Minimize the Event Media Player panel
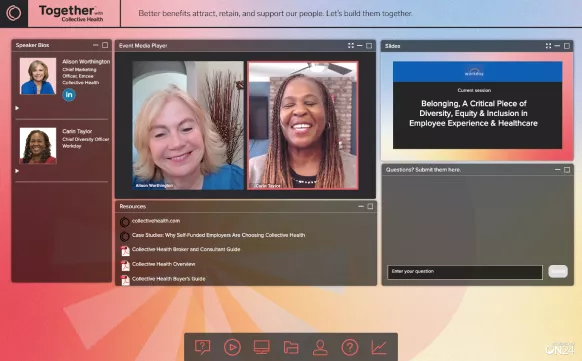Image resolution: width=582 pixels, height=361 pixels. 360,46
